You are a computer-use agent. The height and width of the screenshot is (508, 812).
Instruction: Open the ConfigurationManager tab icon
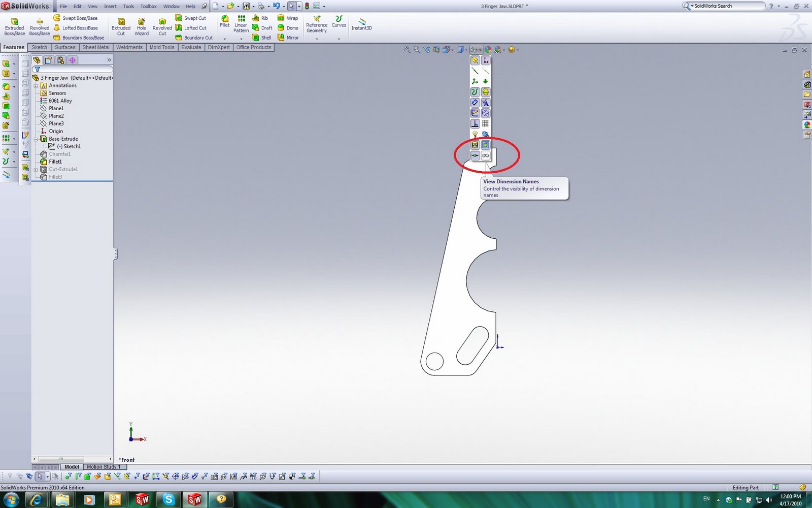click(x=60, y=60)
